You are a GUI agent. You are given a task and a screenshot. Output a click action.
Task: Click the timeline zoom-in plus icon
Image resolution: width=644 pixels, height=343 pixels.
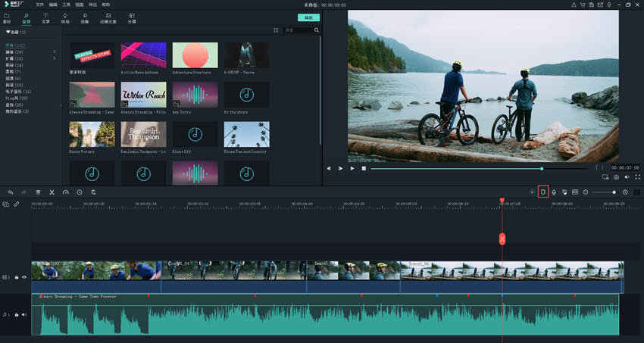(625, 192)
